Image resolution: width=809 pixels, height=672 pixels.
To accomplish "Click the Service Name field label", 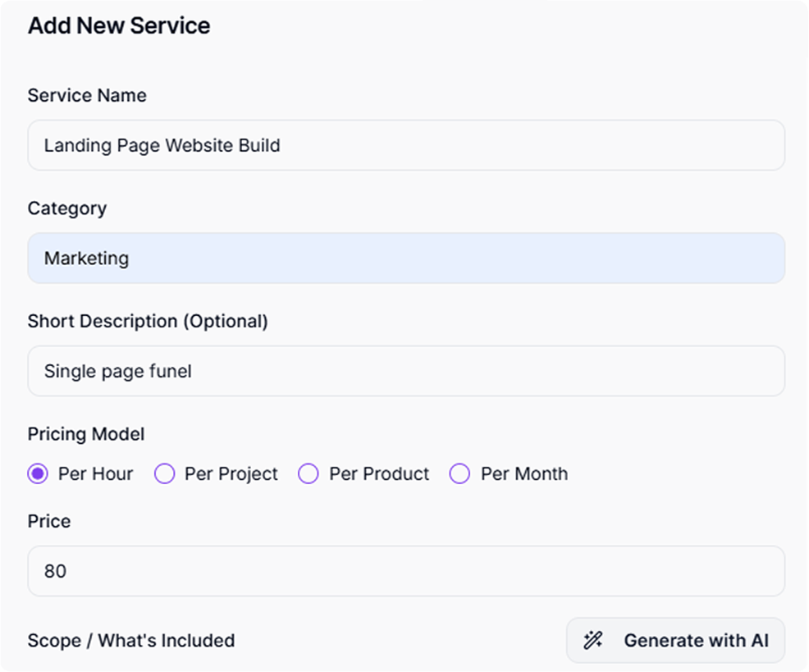I will click(87, 95).
